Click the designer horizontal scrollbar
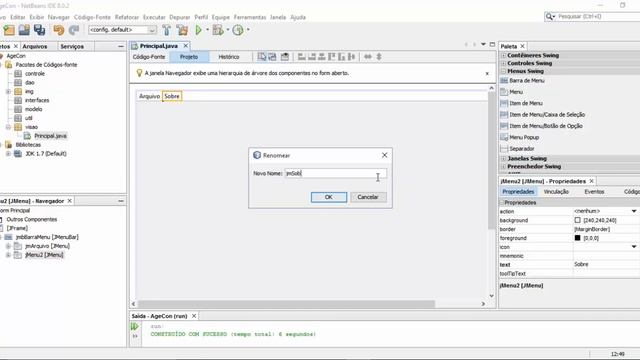 287,304
